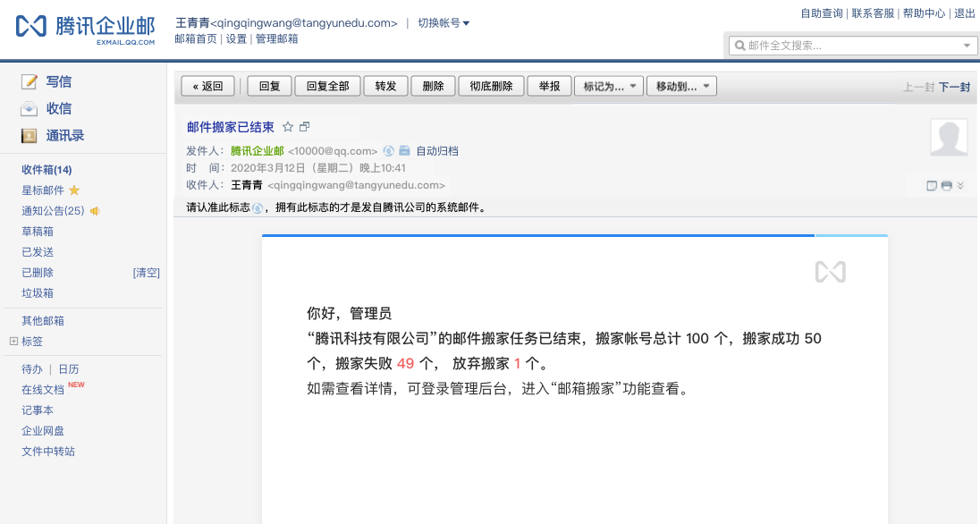Click the 写信 compose link
The image size is (980, 524).
point(59,81)
